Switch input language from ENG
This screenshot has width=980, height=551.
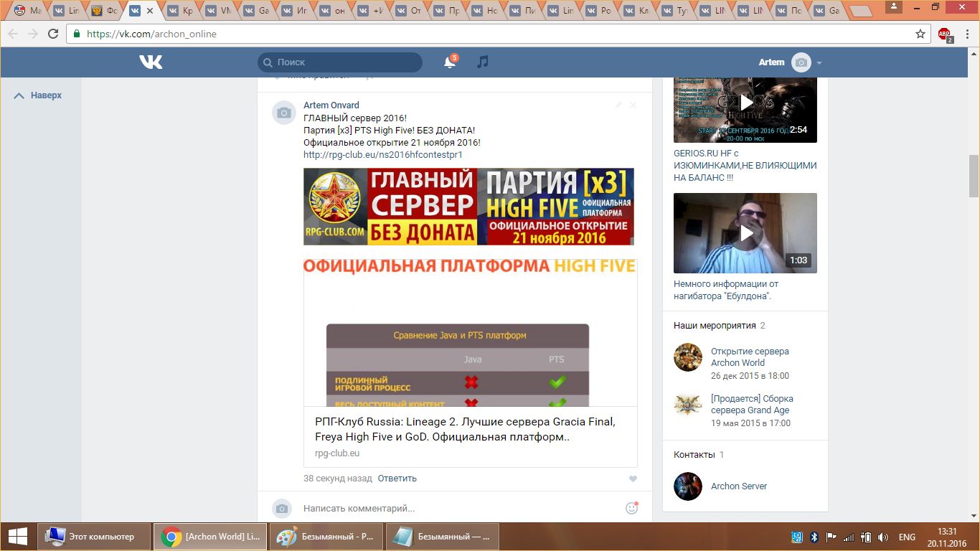tap(907, 537)
